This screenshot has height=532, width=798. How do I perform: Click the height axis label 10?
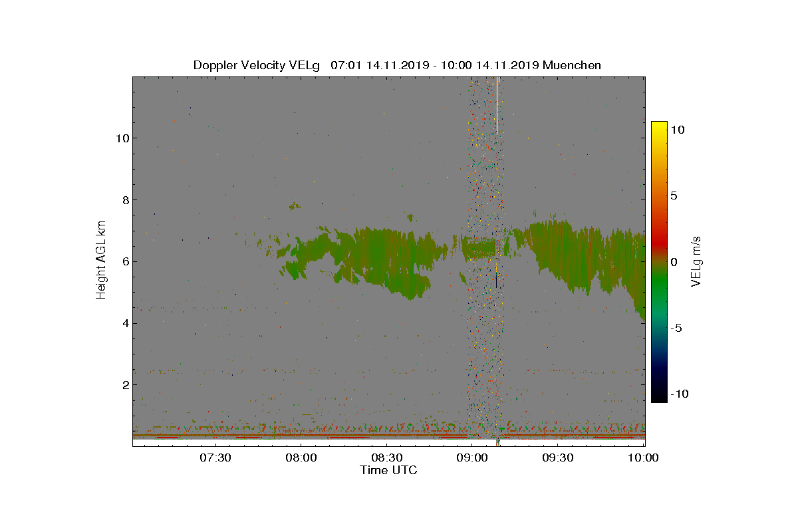(121, 138)
